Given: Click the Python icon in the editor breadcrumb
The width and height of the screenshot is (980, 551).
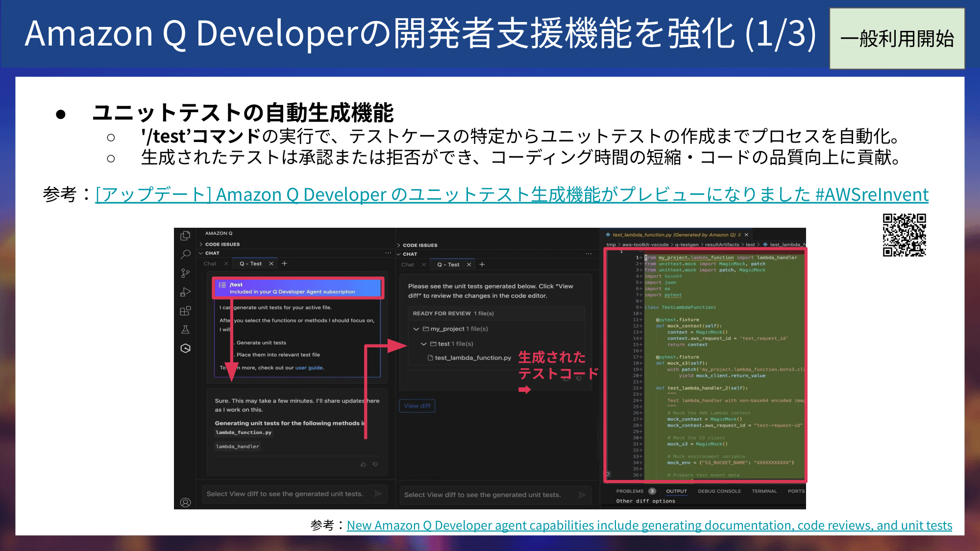Looking at the screenshot, I should click(765, 244).
